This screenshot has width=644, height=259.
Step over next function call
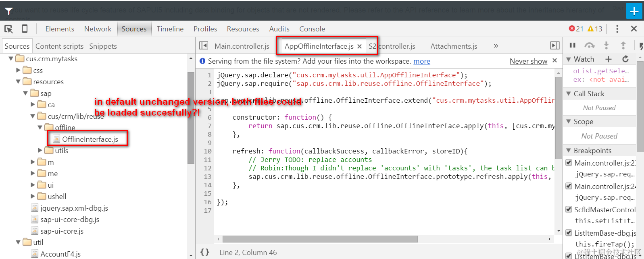[x=590, y=45]
